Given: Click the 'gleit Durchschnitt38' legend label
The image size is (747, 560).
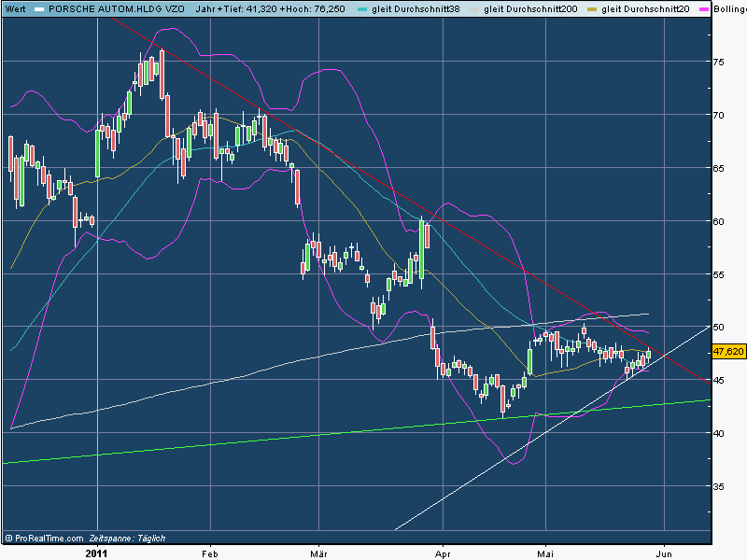Looking at the screenshot, I should (416, 8).
